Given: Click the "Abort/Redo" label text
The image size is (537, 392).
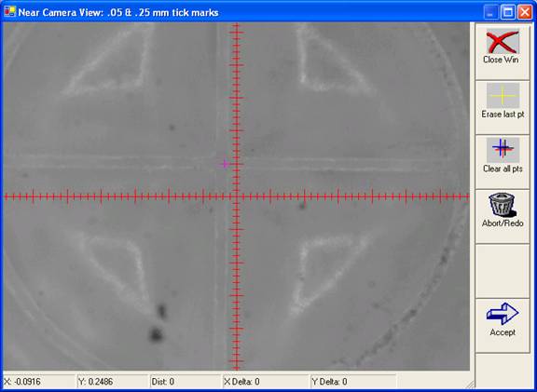Looking at the screenshot, I should coord(503,223).
